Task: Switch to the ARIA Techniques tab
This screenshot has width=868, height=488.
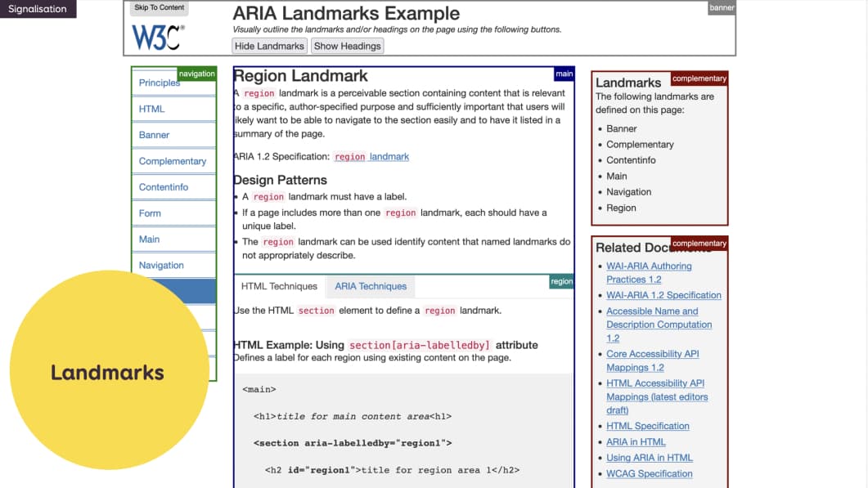Action: point(371,286)
